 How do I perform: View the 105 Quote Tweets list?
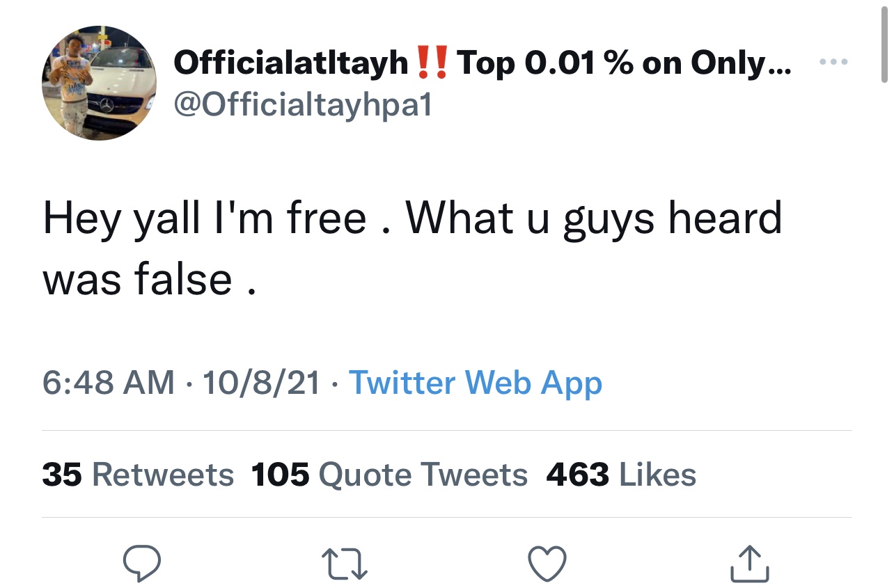click(389, 475)
